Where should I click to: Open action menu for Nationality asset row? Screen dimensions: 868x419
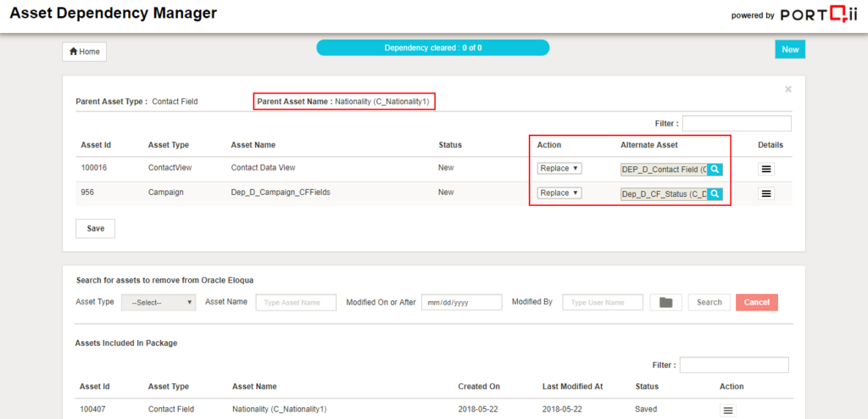[728, 410]
